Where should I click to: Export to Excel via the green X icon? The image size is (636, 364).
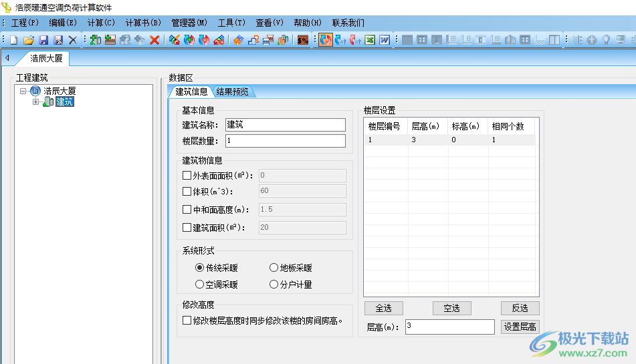click(x=370, y=39)
